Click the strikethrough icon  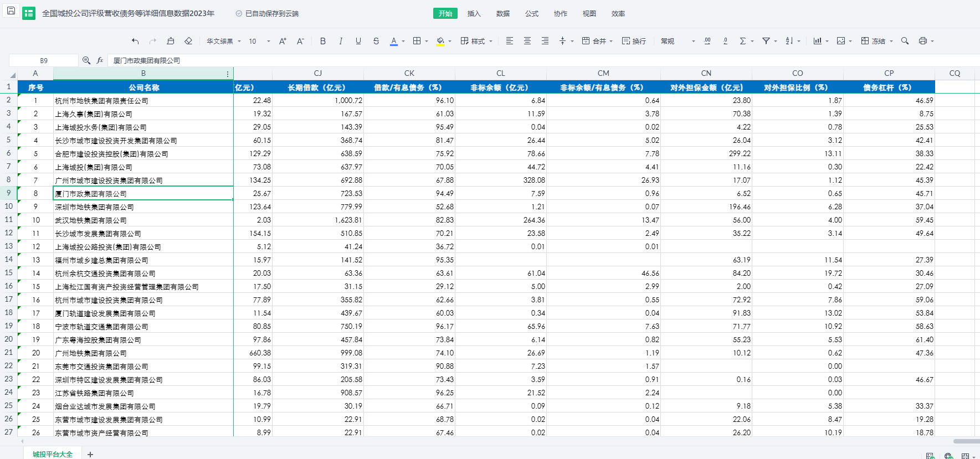coord(376,41)
